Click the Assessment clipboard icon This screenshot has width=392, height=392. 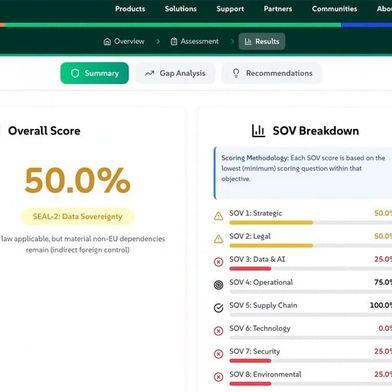174,42
